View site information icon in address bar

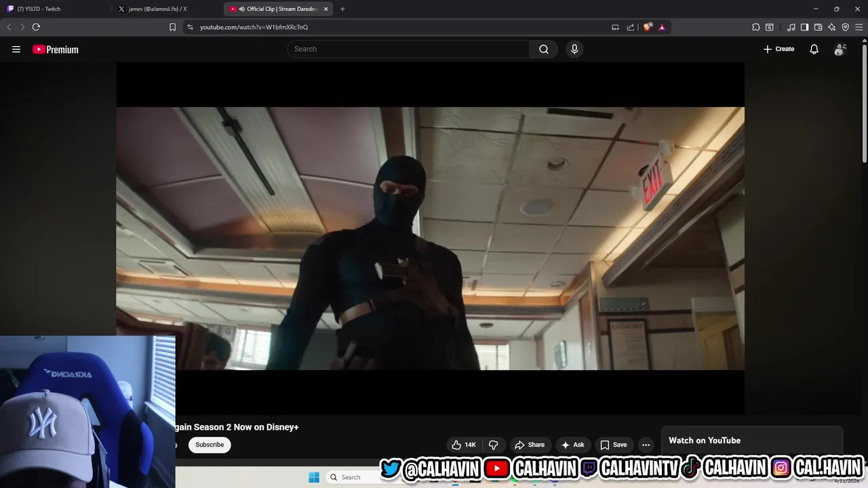190,27
